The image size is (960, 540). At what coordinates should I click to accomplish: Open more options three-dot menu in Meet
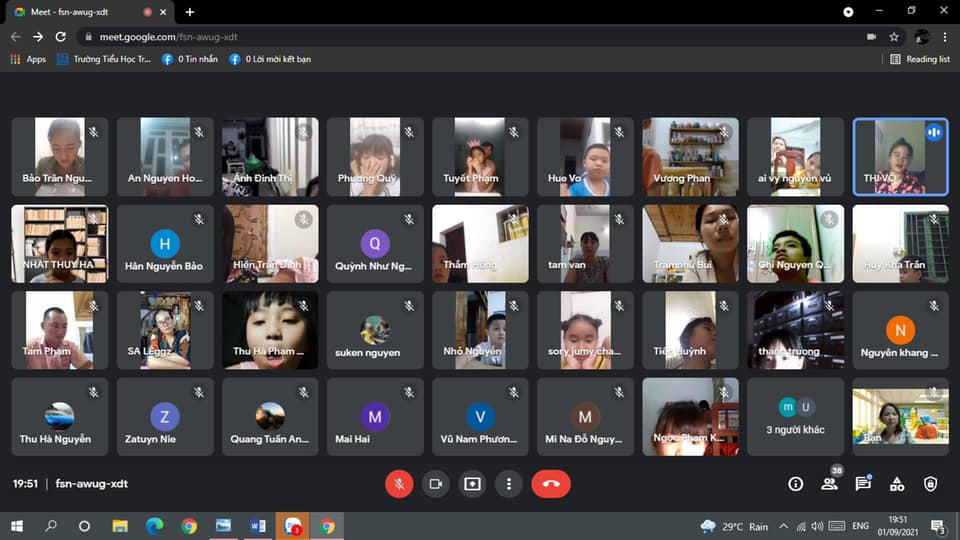509,484
